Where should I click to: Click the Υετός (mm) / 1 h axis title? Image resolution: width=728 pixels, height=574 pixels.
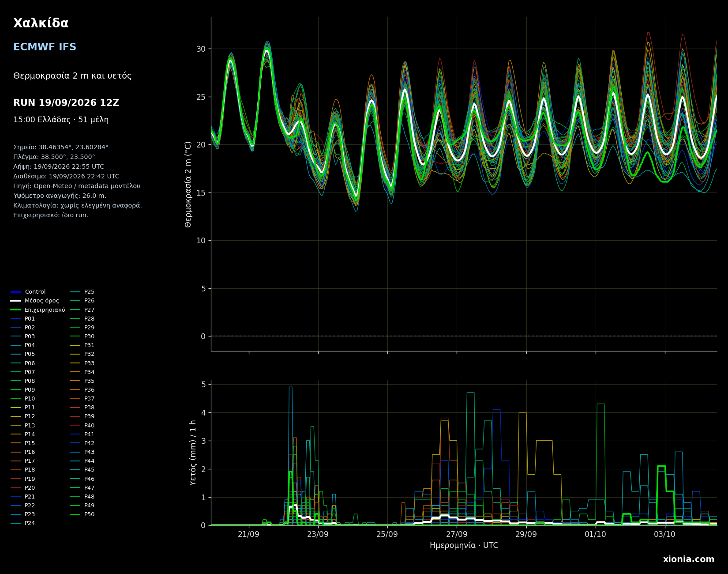[x=193, y=453]
